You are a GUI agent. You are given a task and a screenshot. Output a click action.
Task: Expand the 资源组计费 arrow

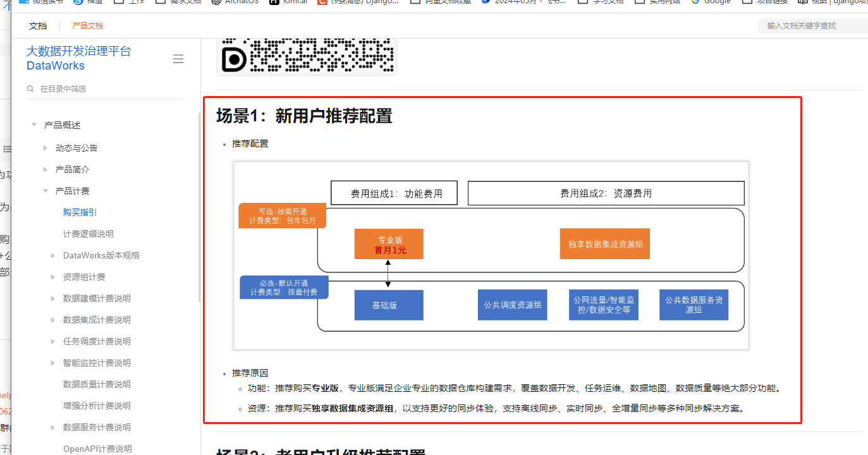coord(53,277)
